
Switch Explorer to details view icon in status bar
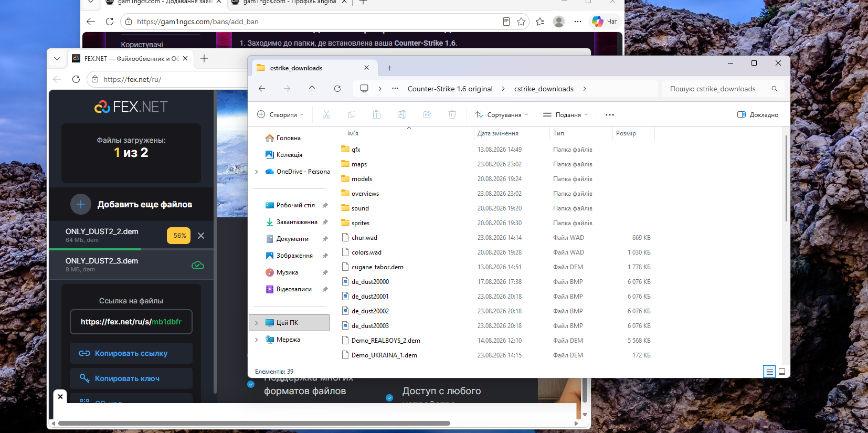(x=769, y=372)
